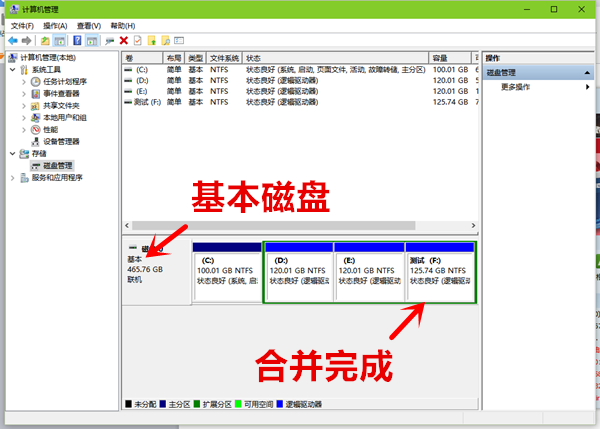Click the 未分配 black legend swatch

129,404
